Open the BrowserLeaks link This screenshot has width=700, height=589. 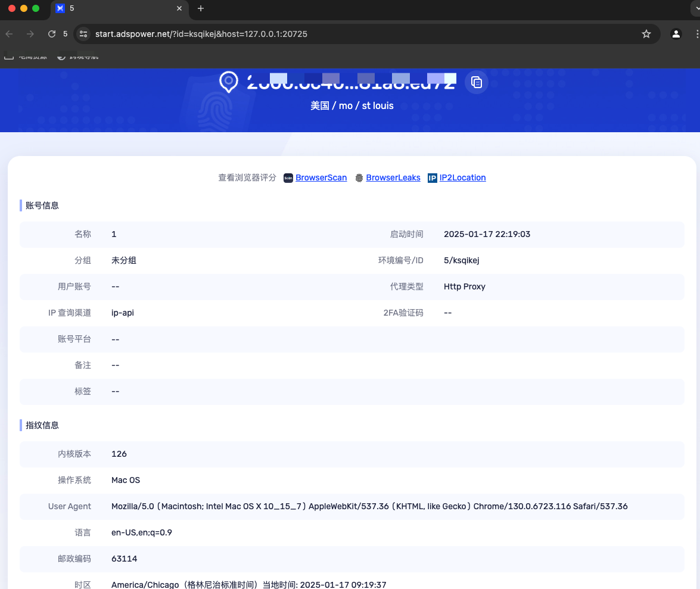pos(393,177)
